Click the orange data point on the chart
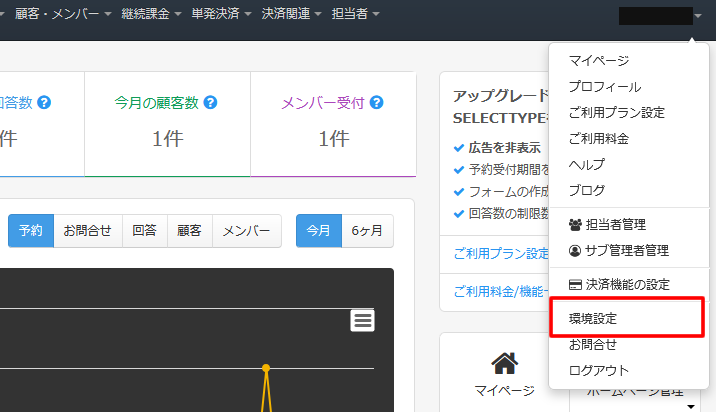Screen dimensions: 716x412 (x=266, y=368)
